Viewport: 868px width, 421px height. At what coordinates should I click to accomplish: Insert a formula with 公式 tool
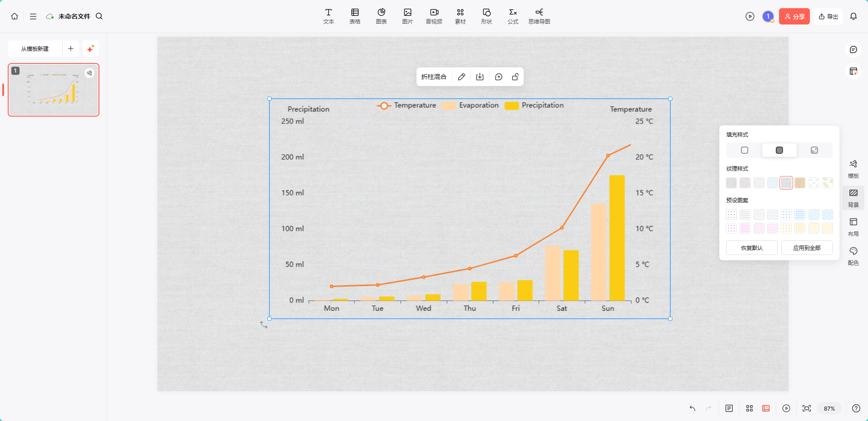[x=513, y=16]
